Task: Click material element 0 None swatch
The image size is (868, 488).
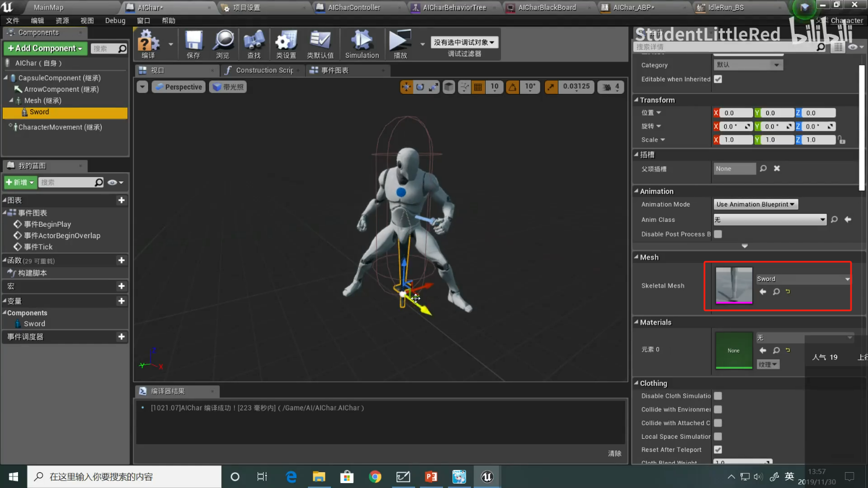Action: click(x=734, y=351)
